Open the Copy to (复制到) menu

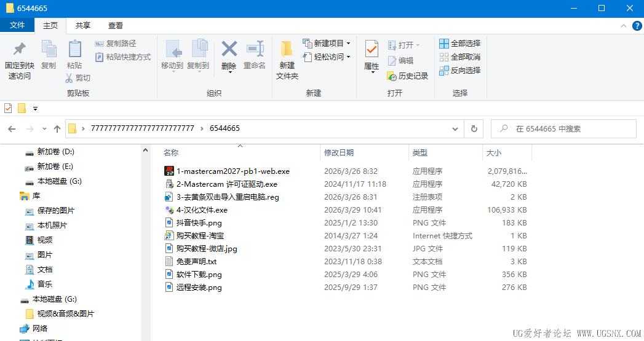point(198,55)
